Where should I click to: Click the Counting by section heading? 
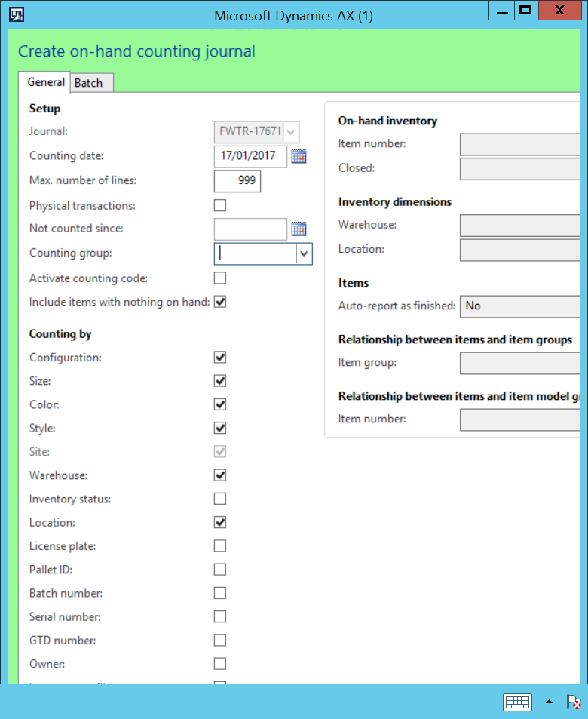coord(60,333)
